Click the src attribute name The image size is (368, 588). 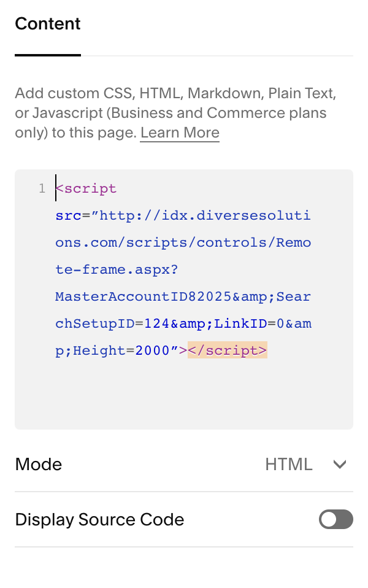tap(65, 216)
